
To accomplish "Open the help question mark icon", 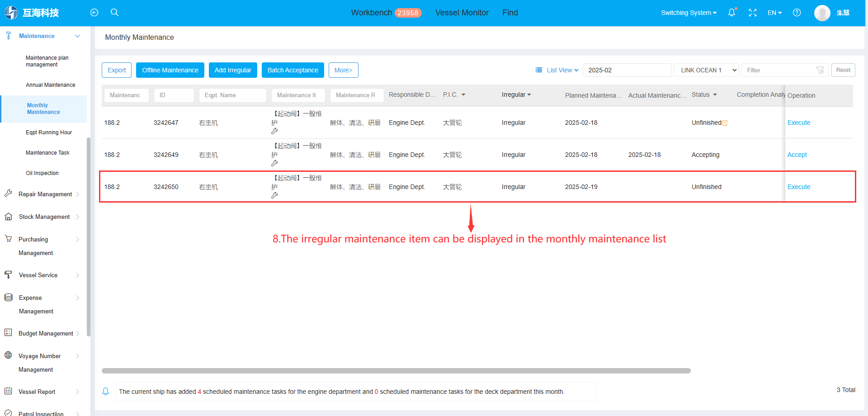I will point(797,13).
